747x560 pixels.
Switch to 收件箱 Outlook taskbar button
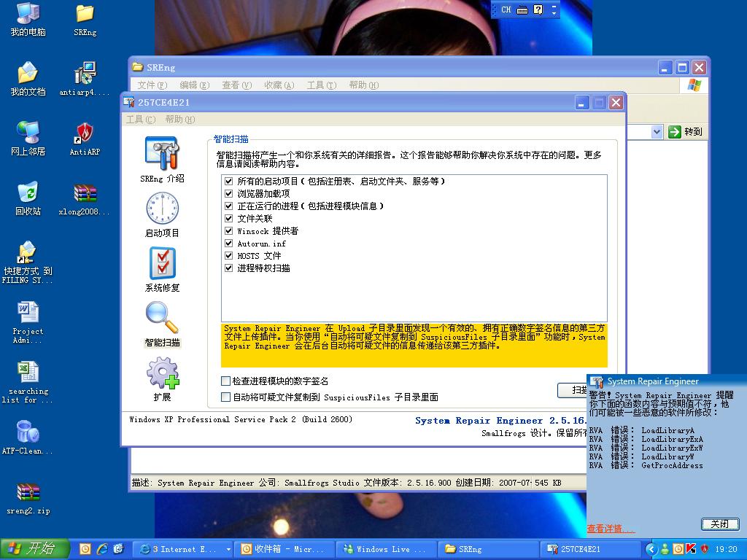pyautogui.click(x=284, y=549)
